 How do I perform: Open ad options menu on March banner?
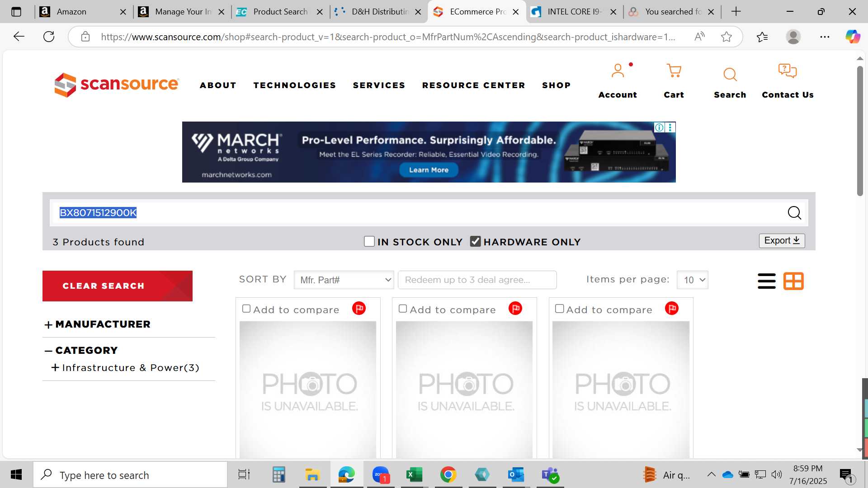point(670,127)
